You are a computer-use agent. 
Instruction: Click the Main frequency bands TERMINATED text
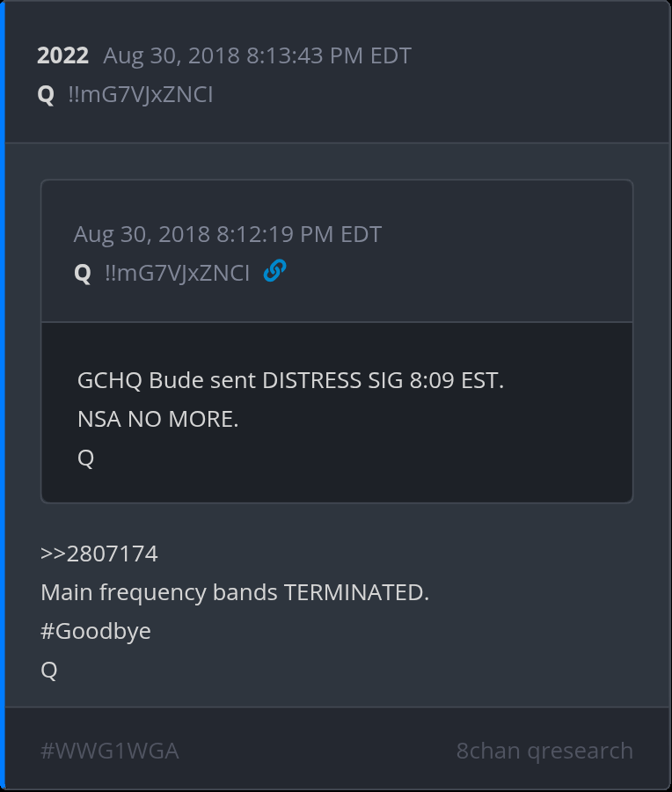point(235,592)
